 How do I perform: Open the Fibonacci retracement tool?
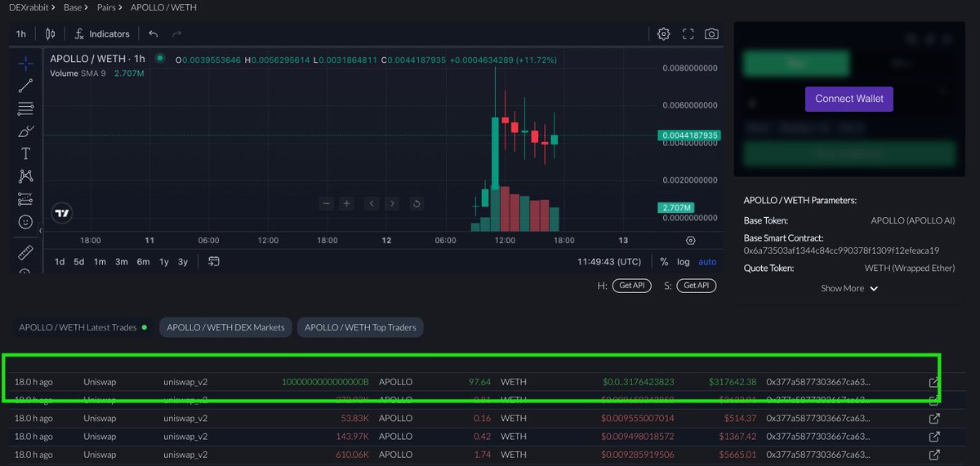(x=25, y=108)
